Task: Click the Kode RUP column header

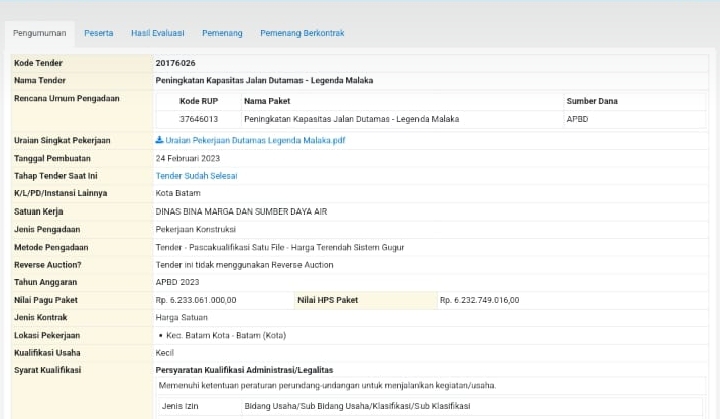Action: pos(197,101)
